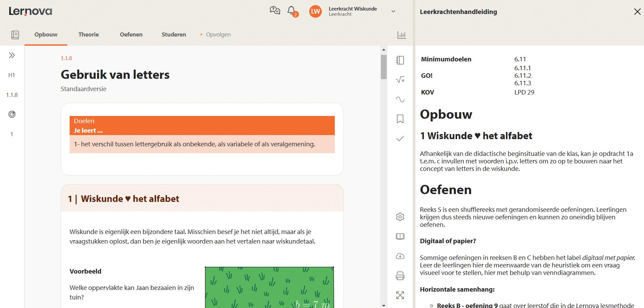Viewport: 644px width, 308px height.
Task: Click the LW user avatar
Action: [315, 11]
